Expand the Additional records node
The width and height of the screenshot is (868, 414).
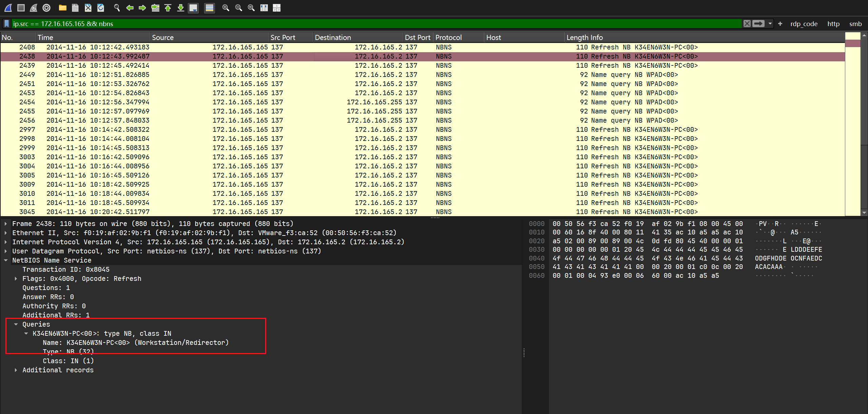point(16,370)
